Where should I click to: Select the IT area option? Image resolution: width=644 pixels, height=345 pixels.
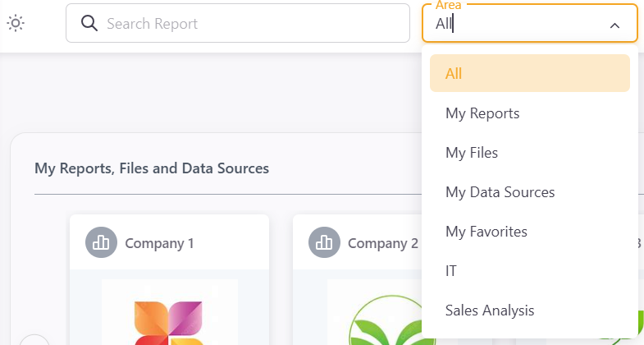click(451, 271)
